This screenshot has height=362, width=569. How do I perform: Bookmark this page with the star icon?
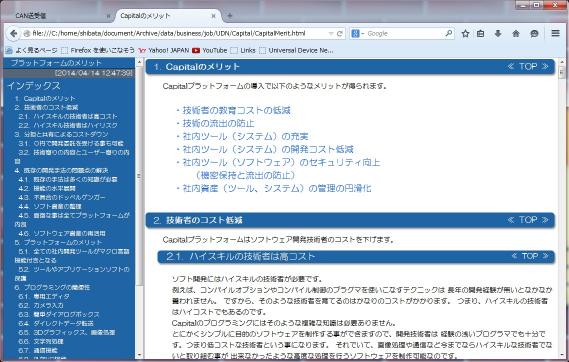click(465, 33)
